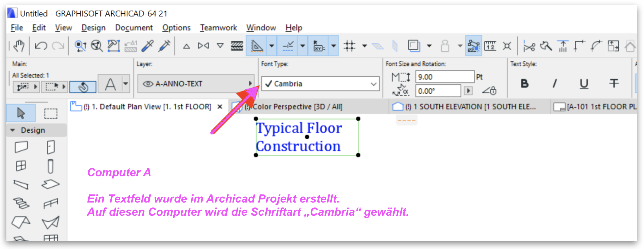Select the Roof tool
The image size is (644, 249).
point(21,222)
